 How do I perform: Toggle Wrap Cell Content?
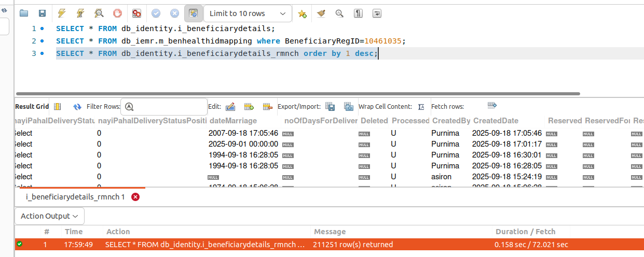pyautogui.click(x=421, y=107)
